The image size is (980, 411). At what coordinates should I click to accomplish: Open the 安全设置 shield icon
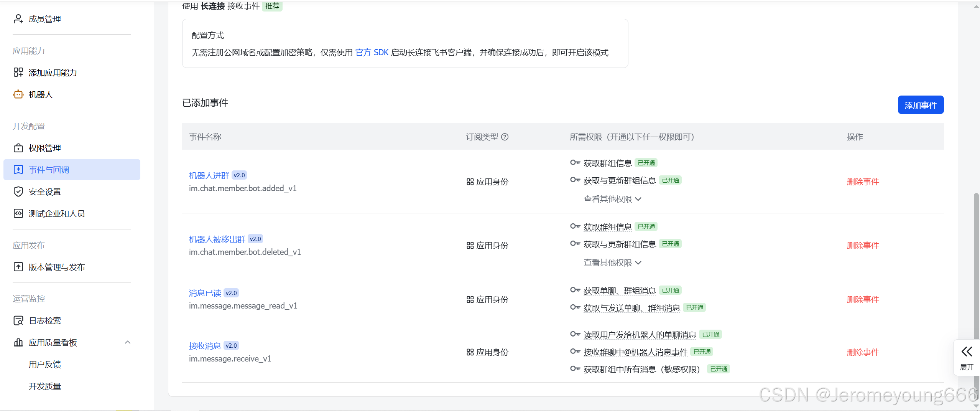point(18,191)
